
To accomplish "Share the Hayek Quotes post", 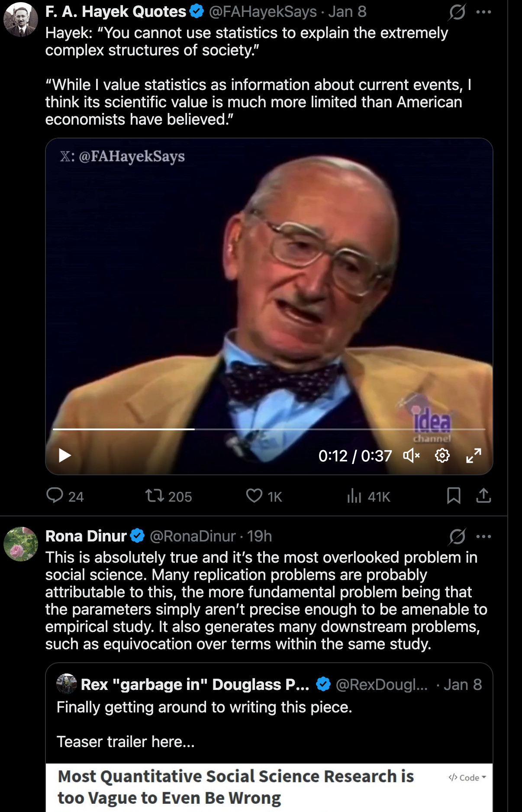I will pos(483,496).
